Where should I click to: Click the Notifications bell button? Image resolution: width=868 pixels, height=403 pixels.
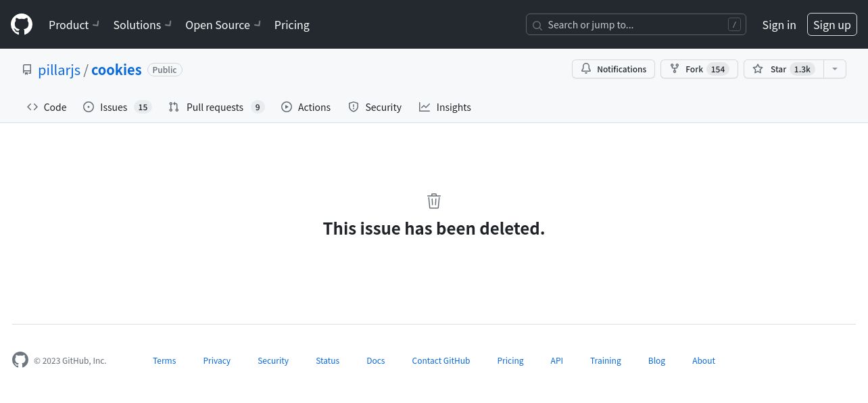(613, 69)
